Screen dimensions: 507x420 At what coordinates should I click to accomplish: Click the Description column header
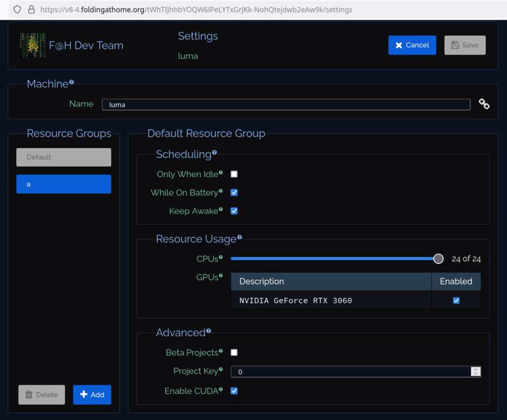pyautogui.click(x=331, y=281)
